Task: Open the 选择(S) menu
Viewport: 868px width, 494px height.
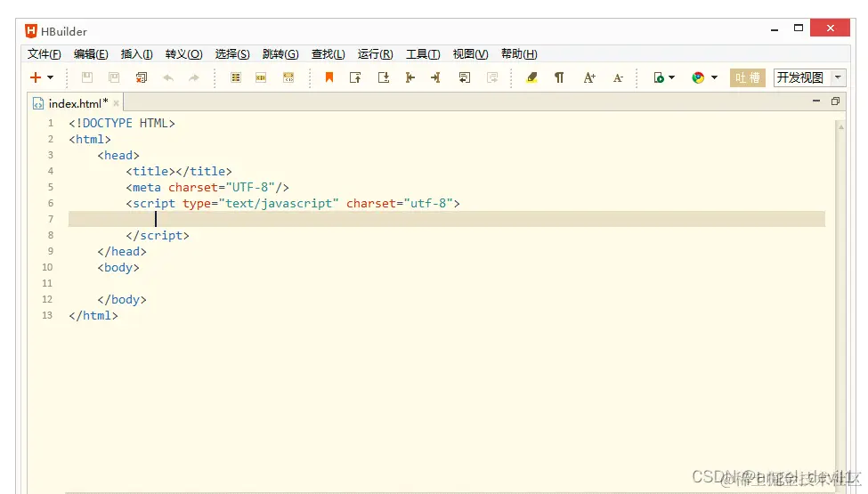Action: click(x=232, y=53)
